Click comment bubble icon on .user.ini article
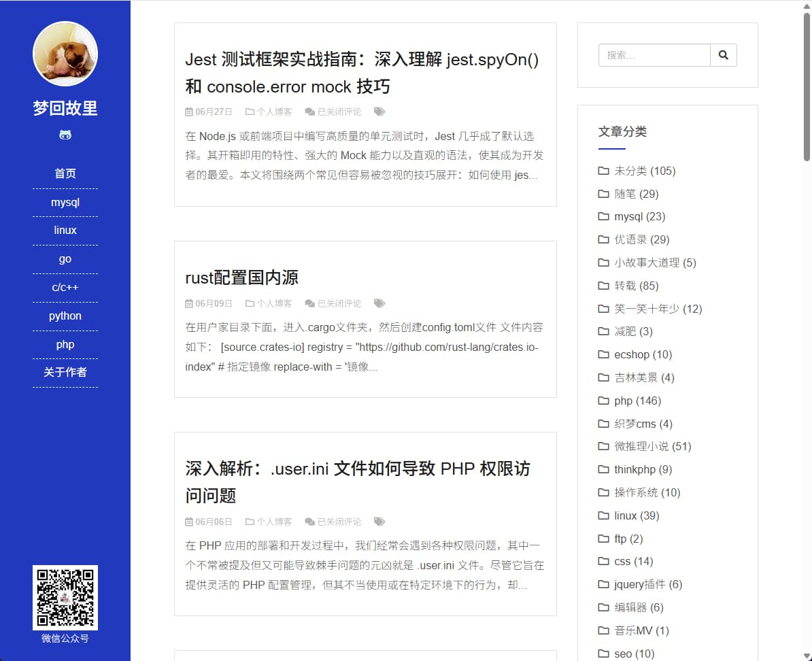The height and width of the screenshot is (661, 812). pyautogui.click(x=309, y=522)
